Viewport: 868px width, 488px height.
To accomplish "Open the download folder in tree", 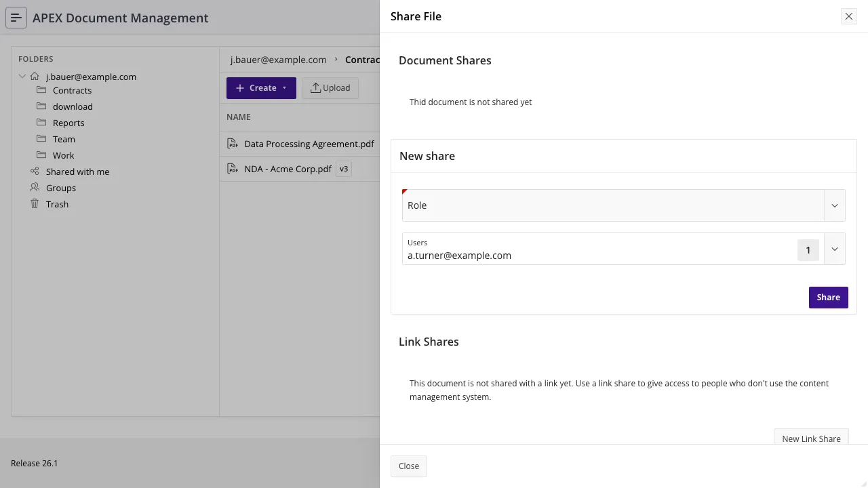I will click(x=73, y=106).
